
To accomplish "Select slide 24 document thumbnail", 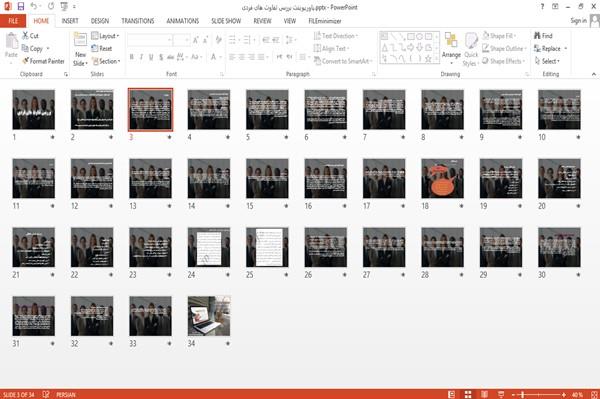I will (x=209, y=247).
